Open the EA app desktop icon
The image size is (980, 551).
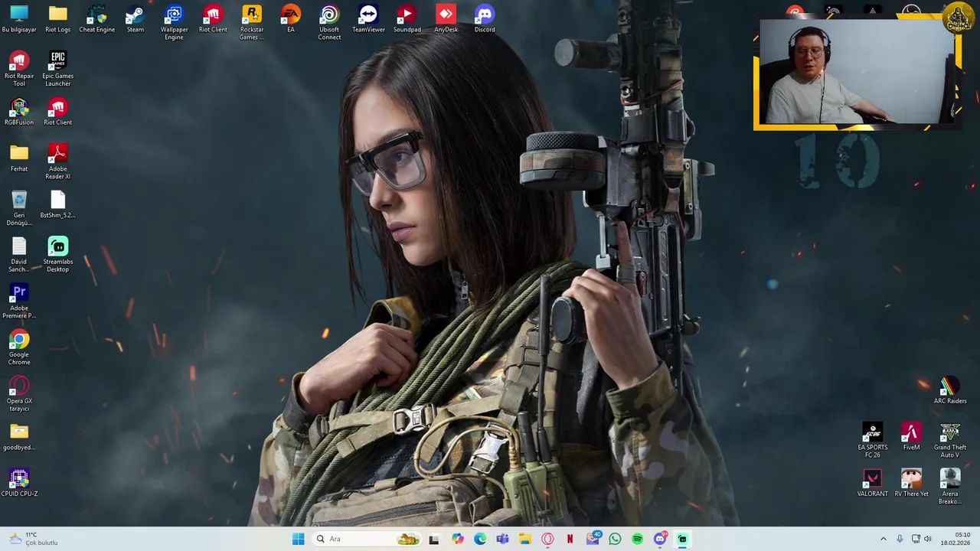tap(290, 19)
